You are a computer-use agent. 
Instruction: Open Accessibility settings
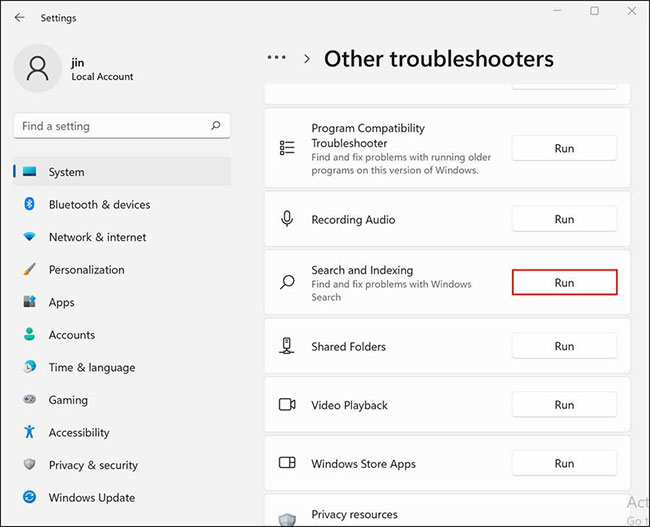pos(122,432)
